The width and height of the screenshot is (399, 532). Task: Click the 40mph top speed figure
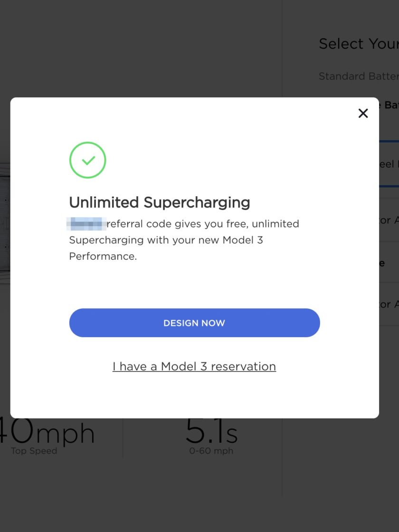click(x=47, y=432)
